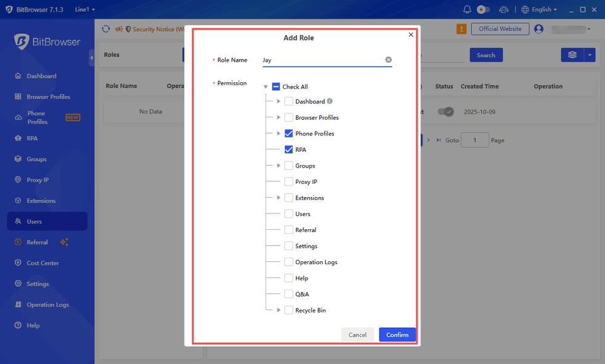Toggle the Check All checkbox
Image resolution: width=605 pixels, height=364 pixels.
[x=276, y=86]
